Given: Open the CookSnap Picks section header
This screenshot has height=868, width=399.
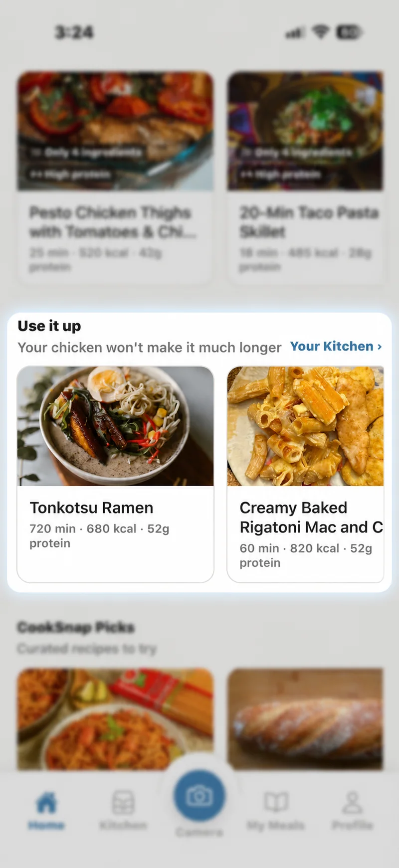Looking at the screenshot, I should click(x=76, y=627).
